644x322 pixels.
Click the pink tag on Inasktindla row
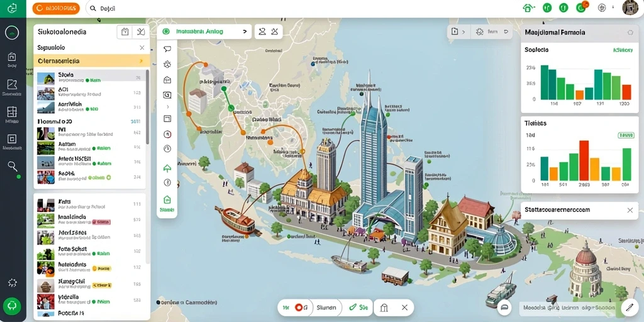pos(101,222)
